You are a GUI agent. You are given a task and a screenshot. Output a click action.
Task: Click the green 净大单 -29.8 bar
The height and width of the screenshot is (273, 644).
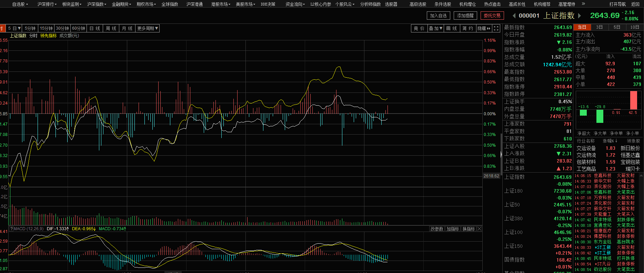pyautogui.click(x=600, y=116)
